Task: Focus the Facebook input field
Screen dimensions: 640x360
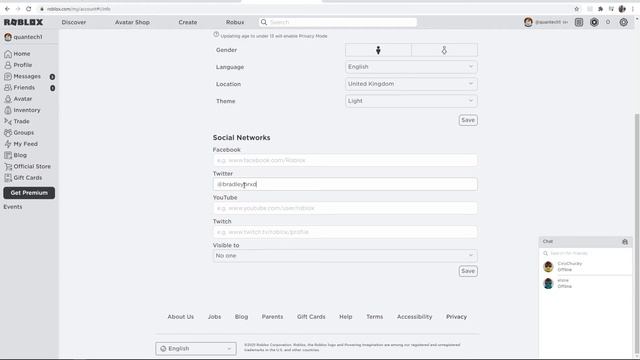Action: click(x=345, y=160)
